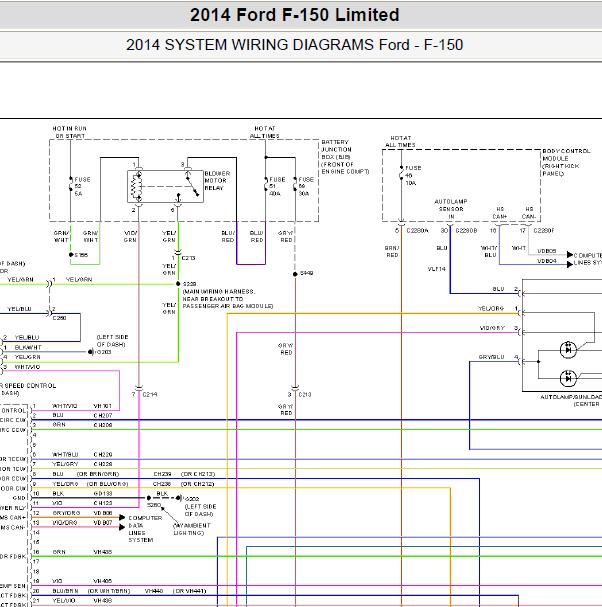
Task: Click the 'AUTOLAMP SENSOR IN' label
Action: [451, 209]
